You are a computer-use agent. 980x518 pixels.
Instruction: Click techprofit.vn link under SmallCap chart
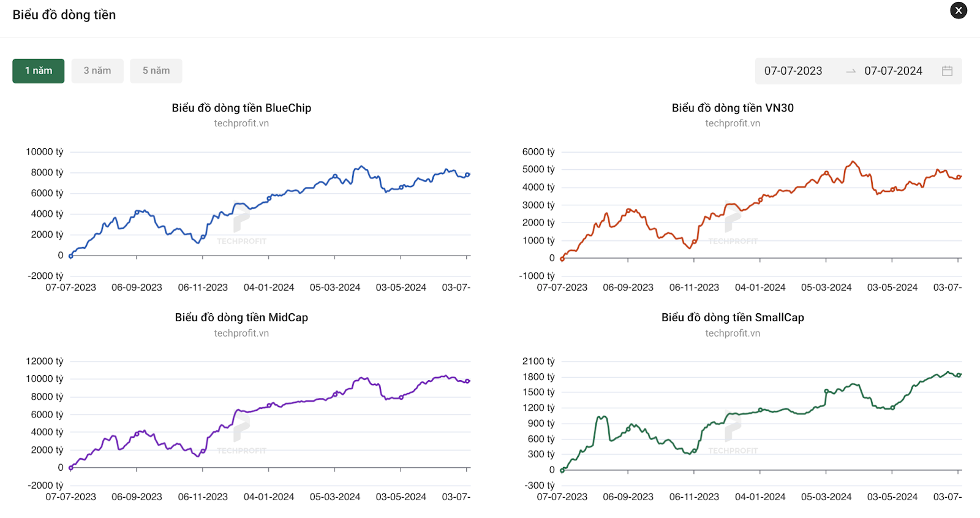tap(733, 333)
